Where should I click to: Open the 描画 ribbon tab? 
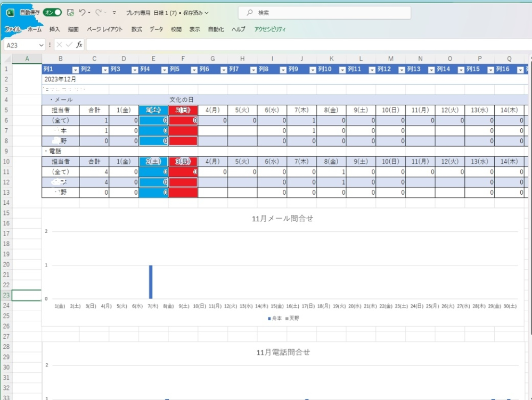pyautogui.click(x=73, y=29)
